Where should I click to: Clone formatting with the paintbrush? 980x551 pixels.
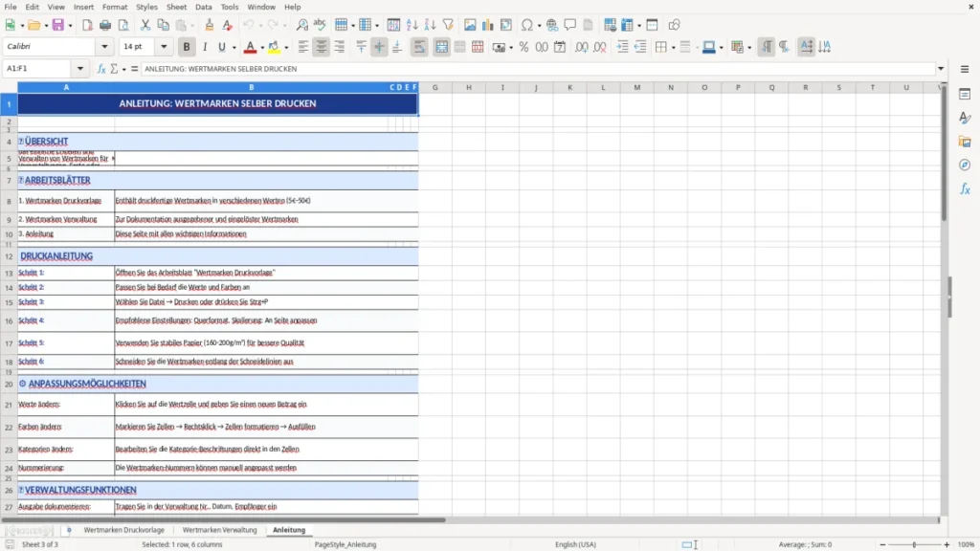(210, 25)
